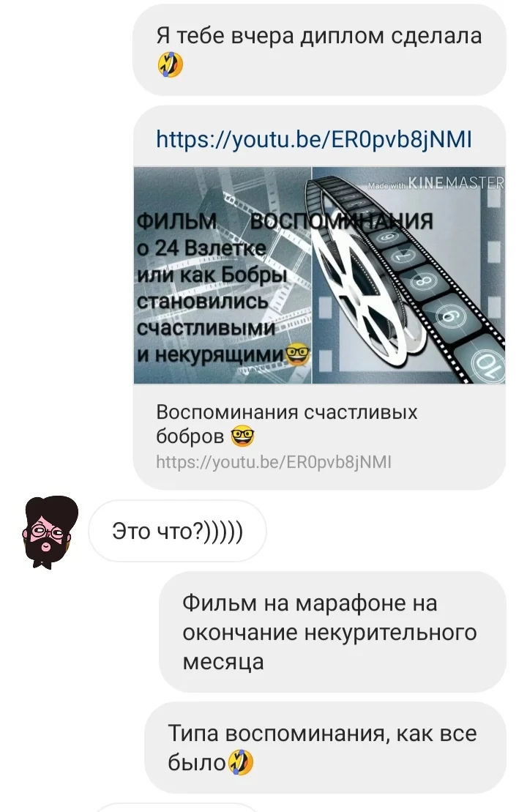
Task: Open preview title 'Воспоминания счастливых бобров'
Action: pos(286,424)
